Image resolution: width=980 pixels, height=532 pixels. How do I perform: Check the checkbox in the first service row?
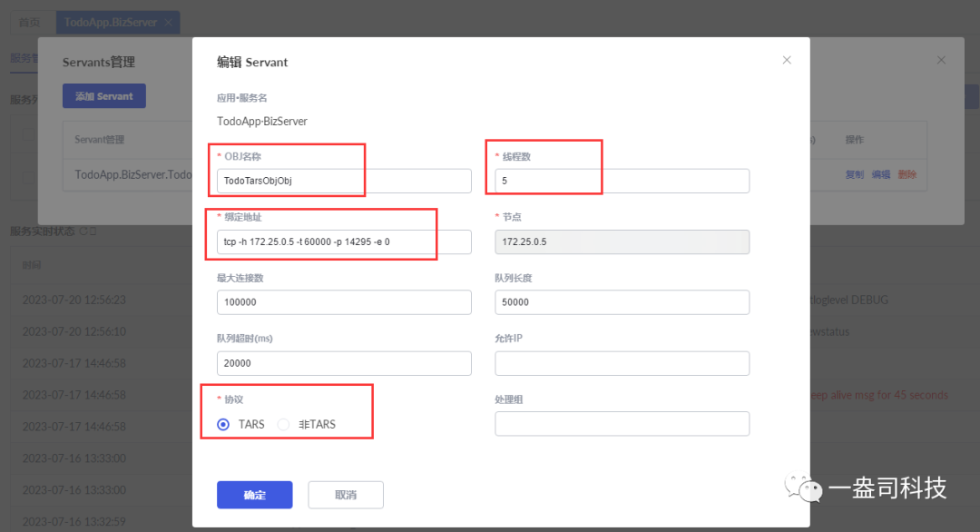[26, 133]
